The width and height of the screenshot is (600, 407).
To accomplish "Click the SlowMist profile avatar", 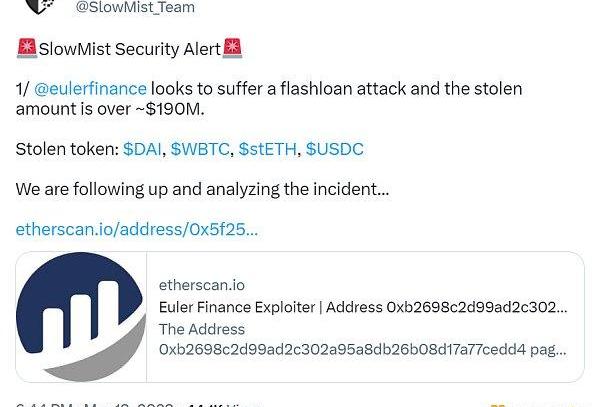I will (x=40, y=6).
